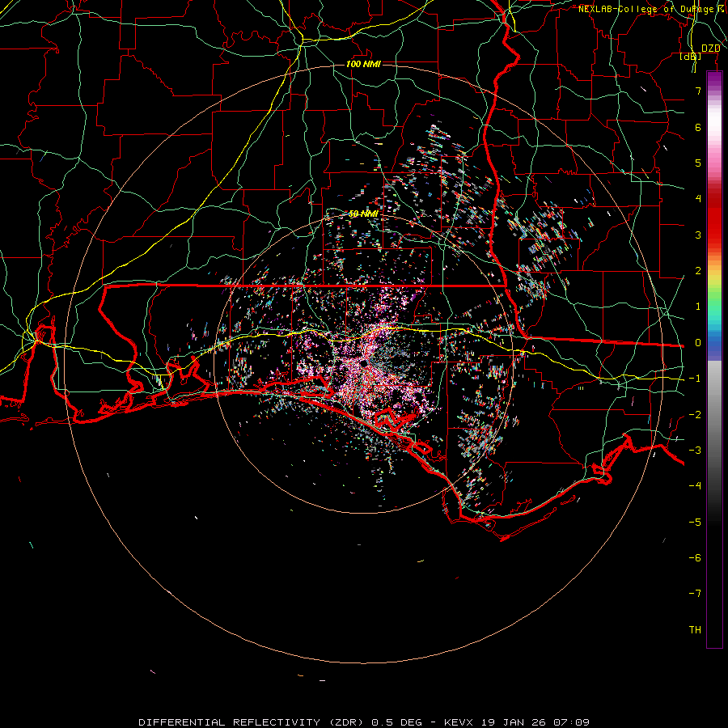Image resolution: width=728 pixels, height=728 pixels.
Task: Click the 1 dB tick on color scale
Action: [698, 307]
